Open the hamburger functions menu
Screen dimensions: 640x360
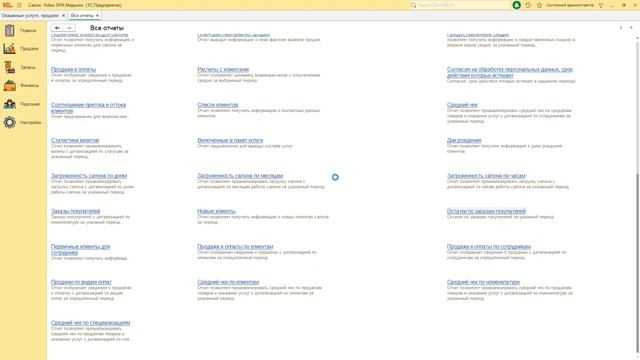tap(19, 5)
